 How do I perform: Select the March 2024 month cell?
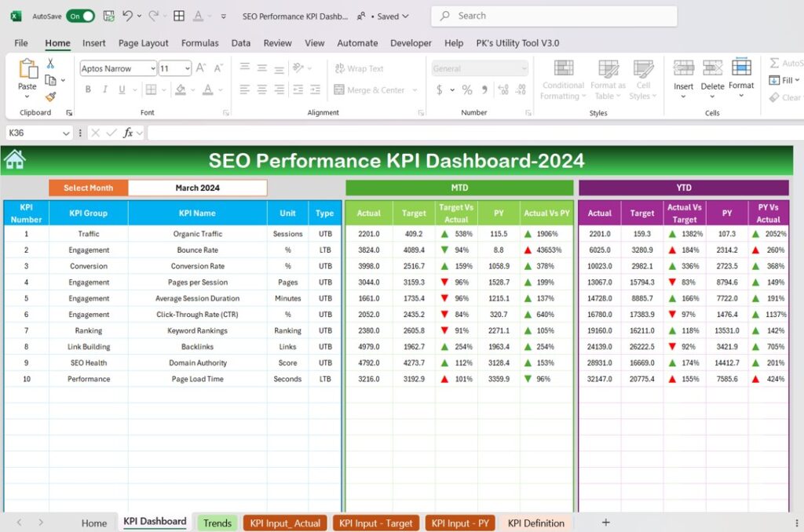tap(197, 188)
